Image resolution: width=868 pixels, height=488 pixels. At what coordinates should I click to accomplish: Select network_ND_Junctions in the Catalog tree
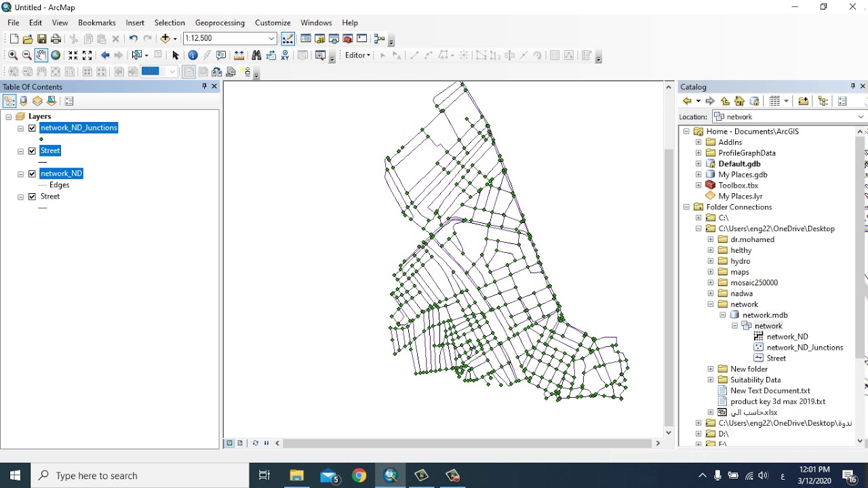point(805,348)
